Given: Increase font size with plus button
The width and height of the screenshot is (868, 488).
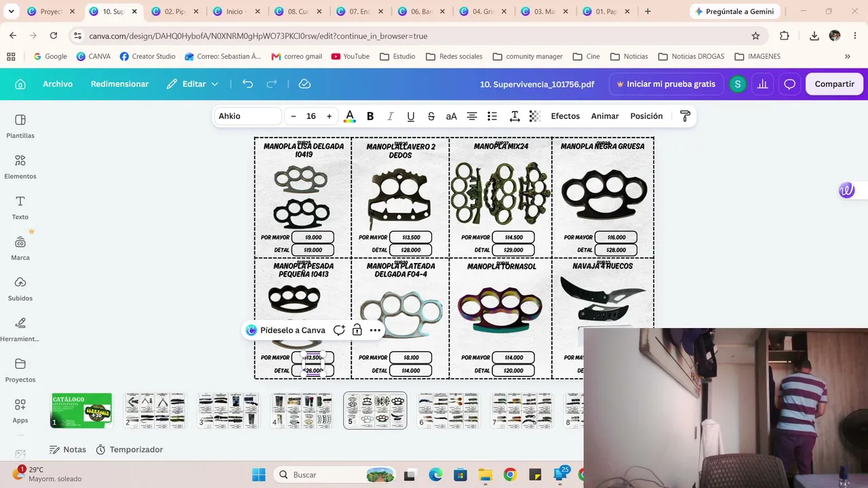Looking at the screenshot, I should (330, 117).
